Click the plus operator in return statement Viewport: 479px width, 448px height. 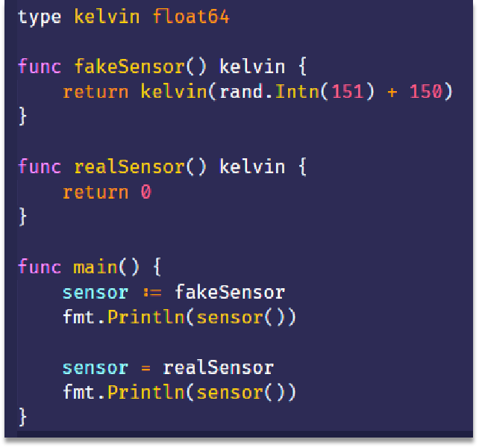pyautogui.click(x=392, y=92)
